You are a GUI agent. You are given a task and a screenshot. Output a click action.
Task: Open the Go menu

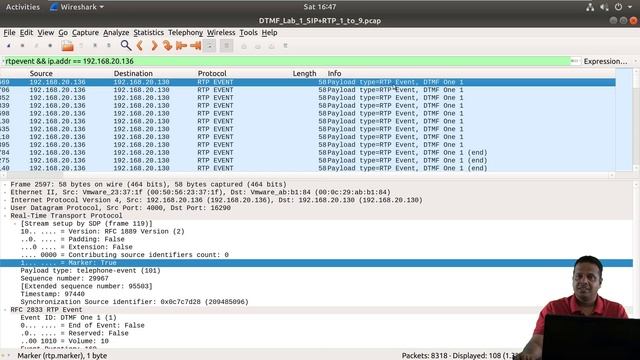coord(63,33)
